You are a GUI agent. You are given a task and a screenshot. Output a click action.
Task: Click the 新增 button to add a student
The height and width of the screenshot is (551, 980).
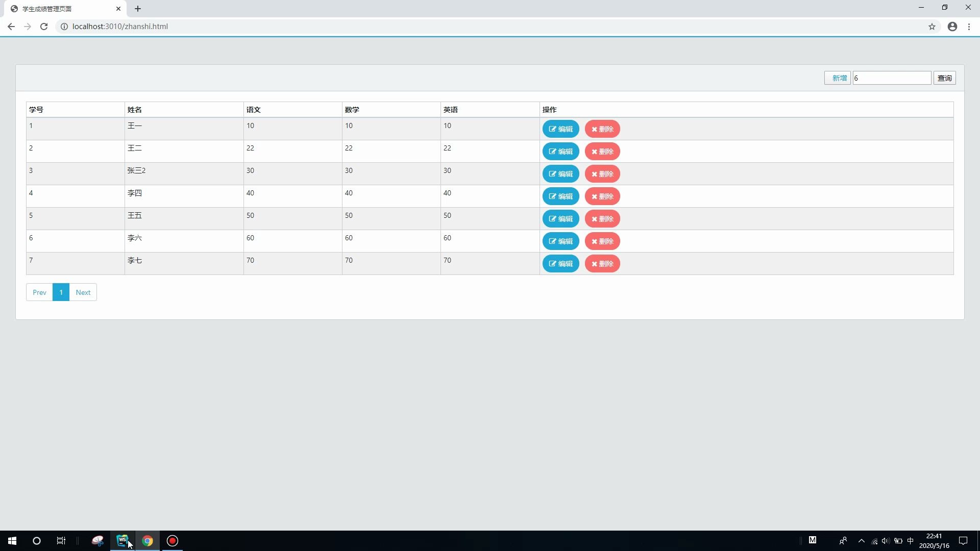pos(838,78)
